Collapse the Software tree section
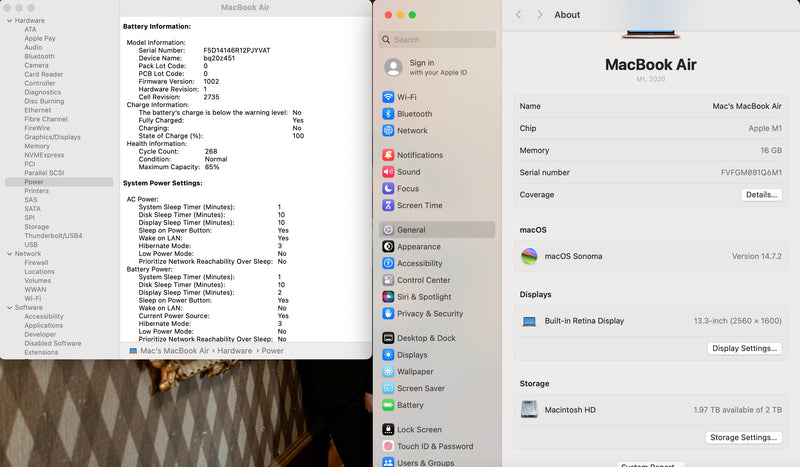This screenshot has height=467, width=800. click(x=9, y=307)
